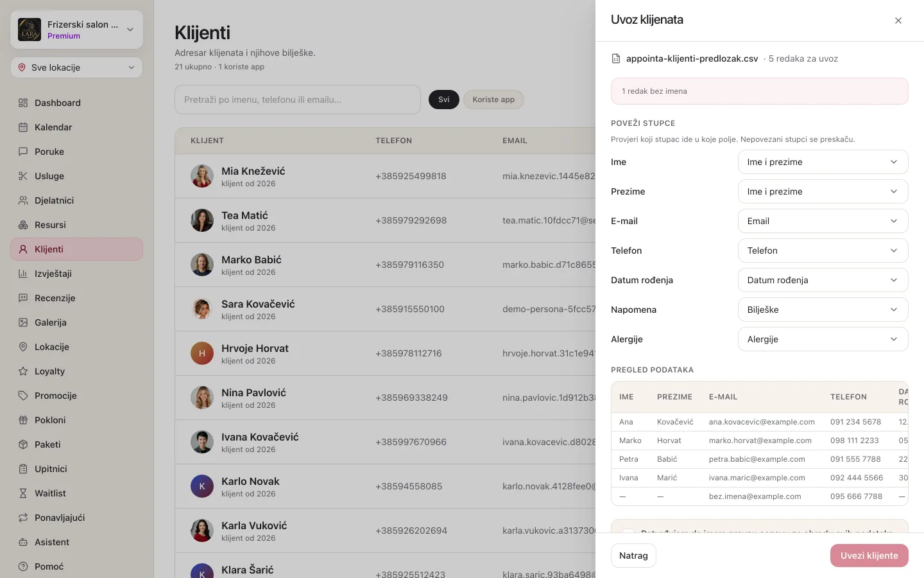
Task: Expand the Ime column mapping dropdown
Action: point(823,162)
